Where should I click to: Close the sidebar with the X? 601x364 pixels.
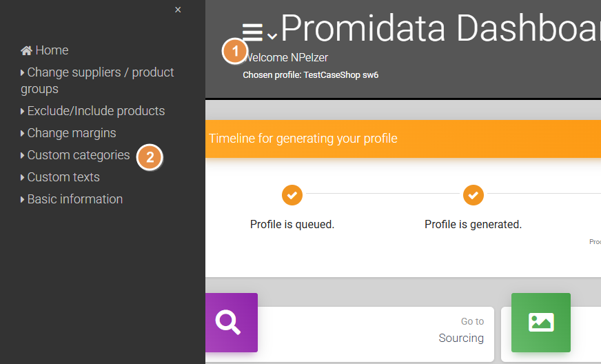[x=178, y=10]
